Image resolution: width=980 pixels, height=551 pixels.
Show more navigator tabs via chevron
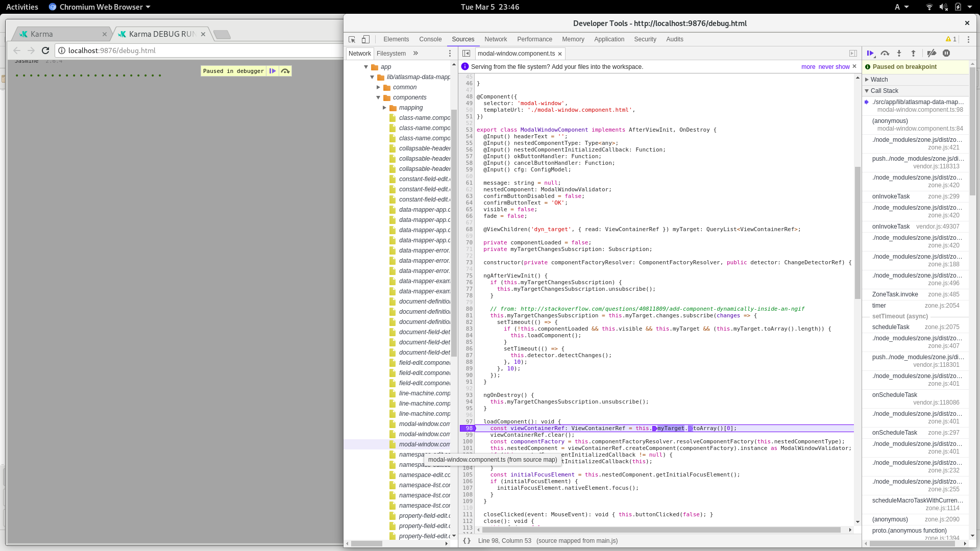(x=415, y=53)
